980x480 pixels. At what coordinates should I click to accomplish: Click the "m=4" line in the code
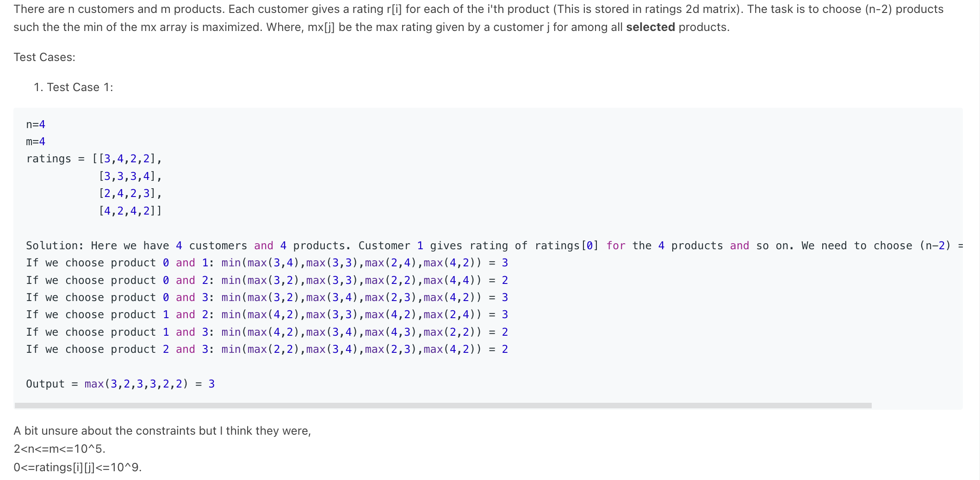coord(36,142)
